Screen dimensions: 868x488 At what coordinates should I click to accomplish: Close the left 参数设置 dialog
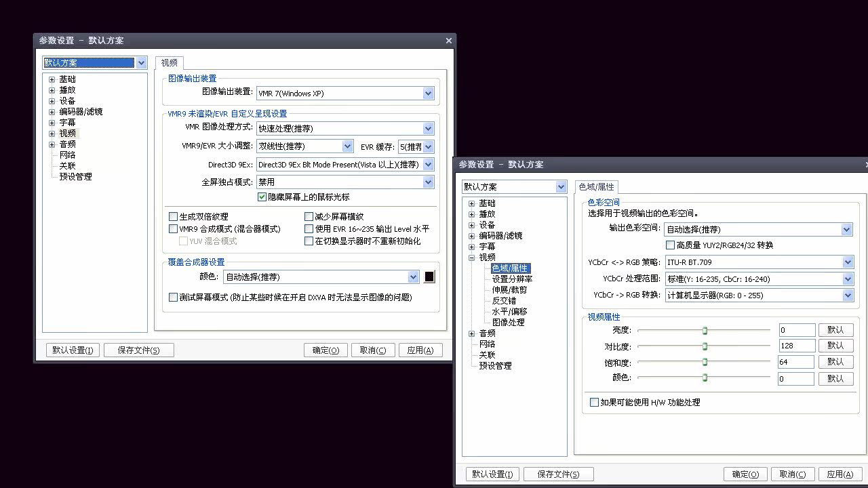448,41
